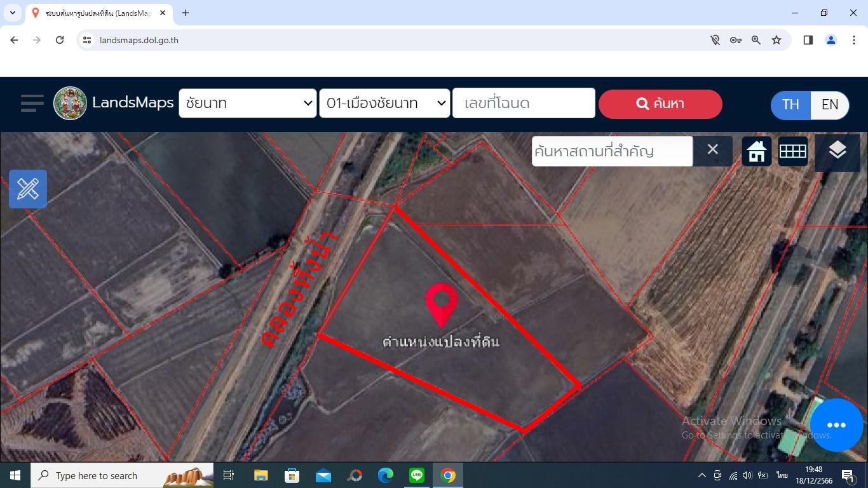Open the blue three-dots chat bubble
Image resolution: width=868 pixels, height=488 pixels.
point(836,425)
